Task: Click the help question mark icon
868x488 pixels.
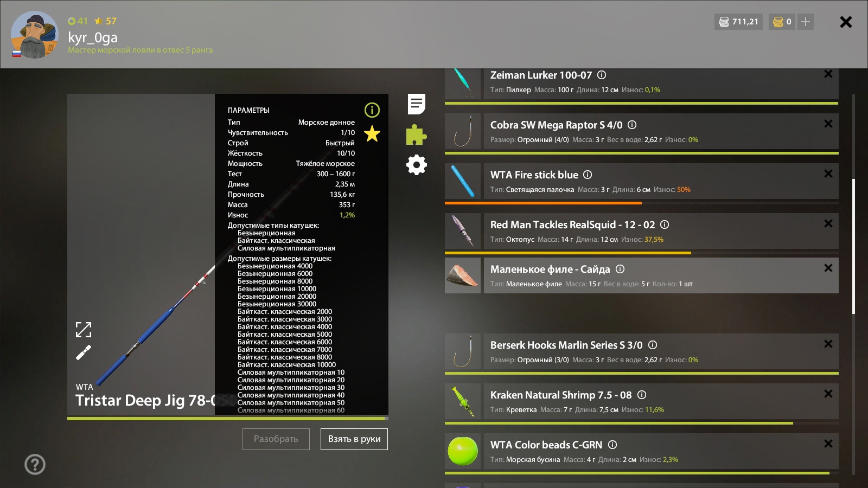Action: [35, 464]
